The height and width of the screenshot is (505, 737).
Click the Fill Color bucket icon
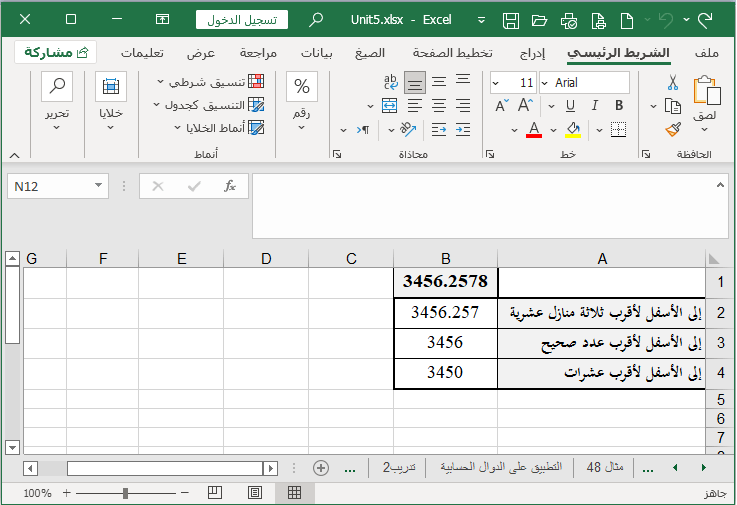pos(573,129)
